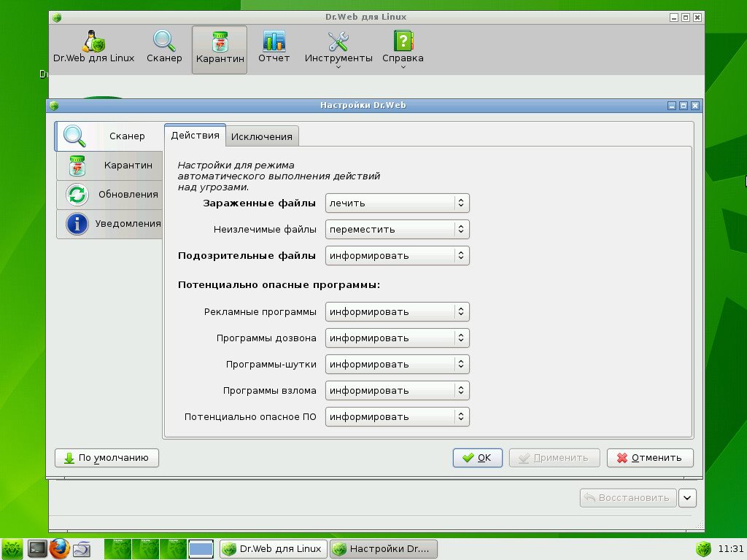
Task: Click Восстановить button in quarantine window
Action: coord(628,497)
